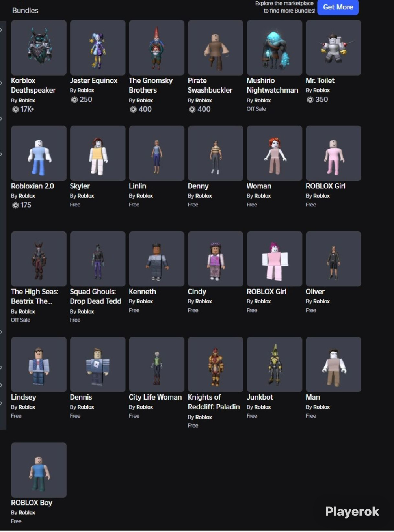Click the Off Sale label under Mushirio Nightwatchman
The width and height of the screenshot is (394, 532).
(256, 109)
